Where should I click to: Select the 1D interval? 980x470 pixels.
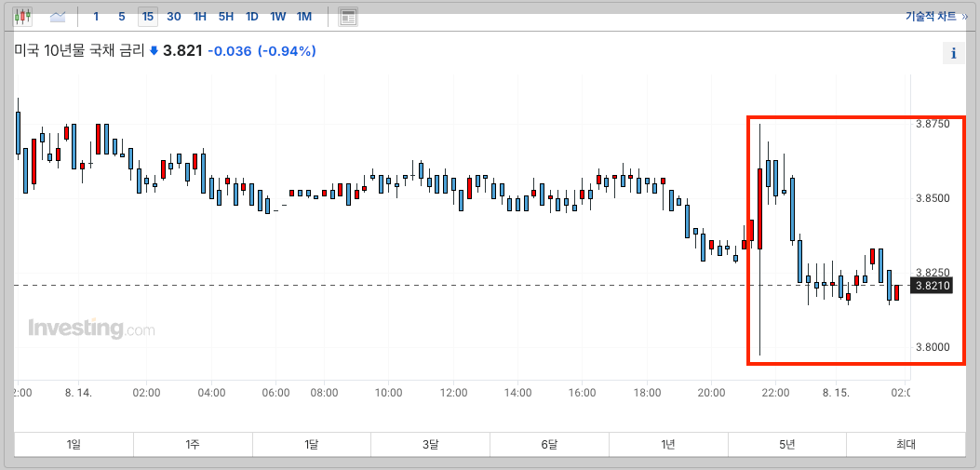252,17
